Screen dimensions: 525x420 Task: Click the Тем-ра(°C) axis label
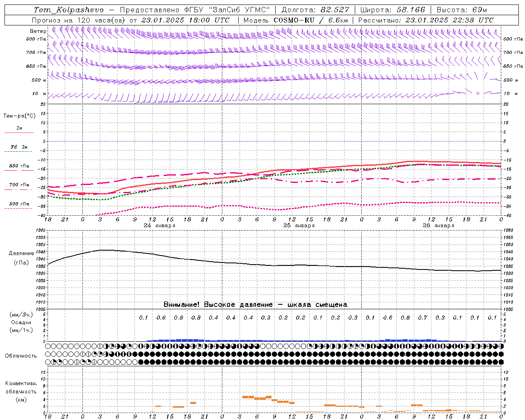(x=19, y=116)
